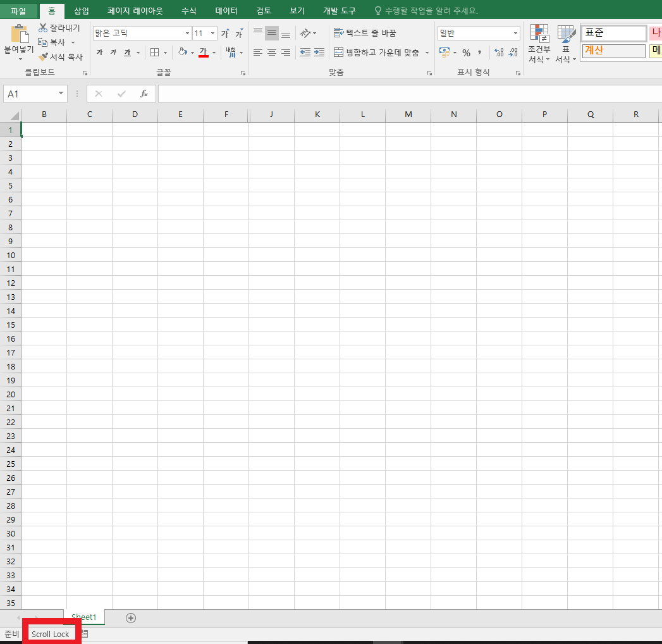
Task: Select the Sheet1 tab
Action: [83, 617]
